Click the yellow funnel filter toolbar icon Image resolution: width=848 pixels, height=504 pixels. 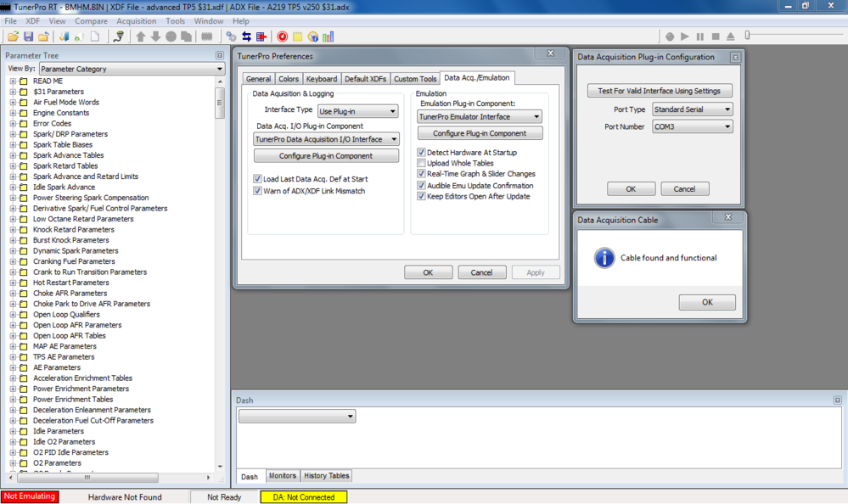click(119, 36)
